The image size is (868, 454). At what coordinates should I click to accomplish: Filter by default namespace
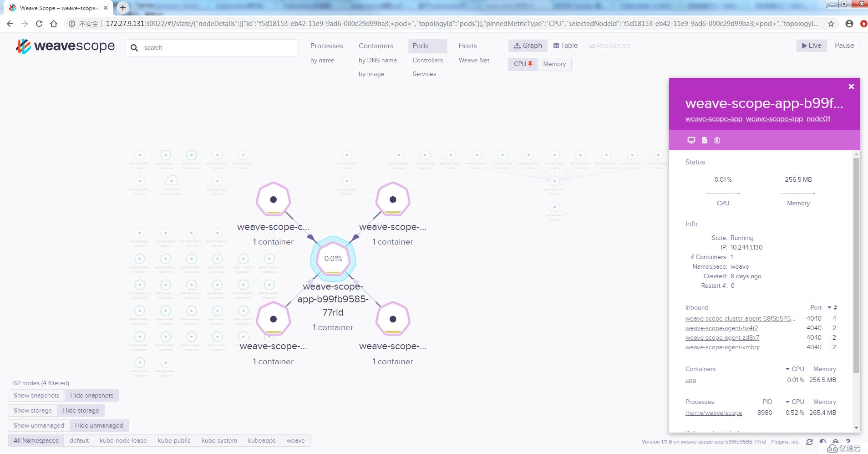click(x=79, y=441)
